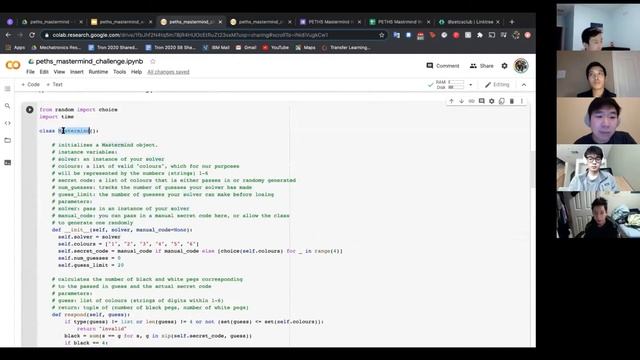The height and width of the screenshot is (360, 640).
Task: Delete the cell with the trash icon
Action: [511, 101]
